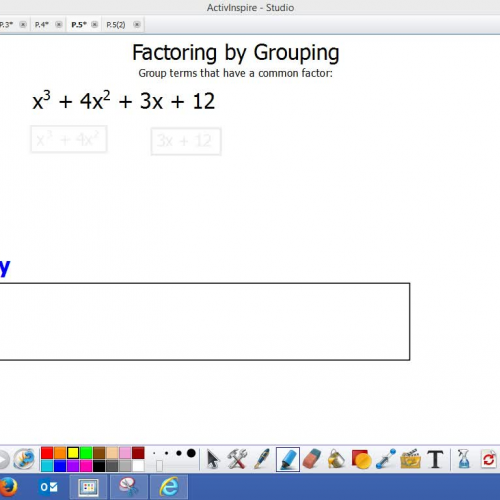Screen dimensions: 500x500
Task: Pick the dark red color swatch
Action: (x=138, y=453)
